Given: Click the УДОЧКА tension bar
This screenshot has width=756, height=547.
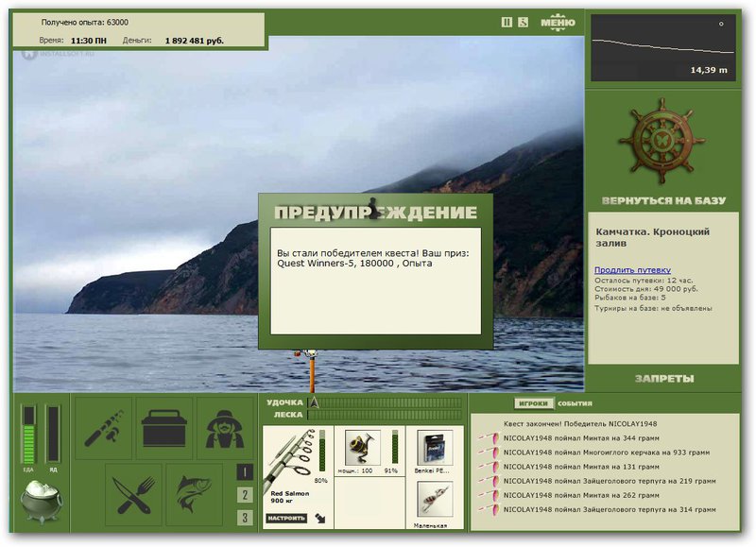Looking at the screenshot, I should [385, 402].
